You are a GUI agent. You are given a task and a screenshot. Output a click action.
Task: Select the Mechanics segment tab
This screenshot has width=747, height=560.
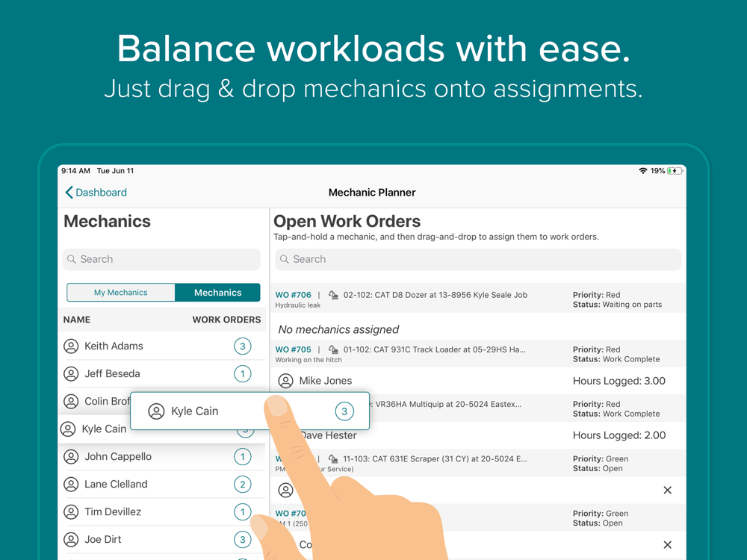[x=217, y=293]
